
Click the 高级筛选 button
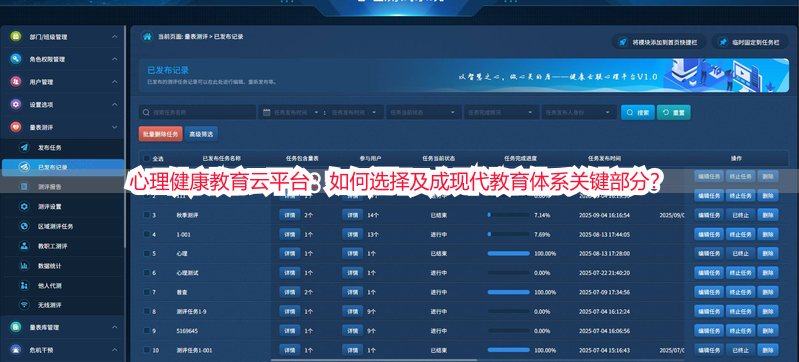pos(201,134)
